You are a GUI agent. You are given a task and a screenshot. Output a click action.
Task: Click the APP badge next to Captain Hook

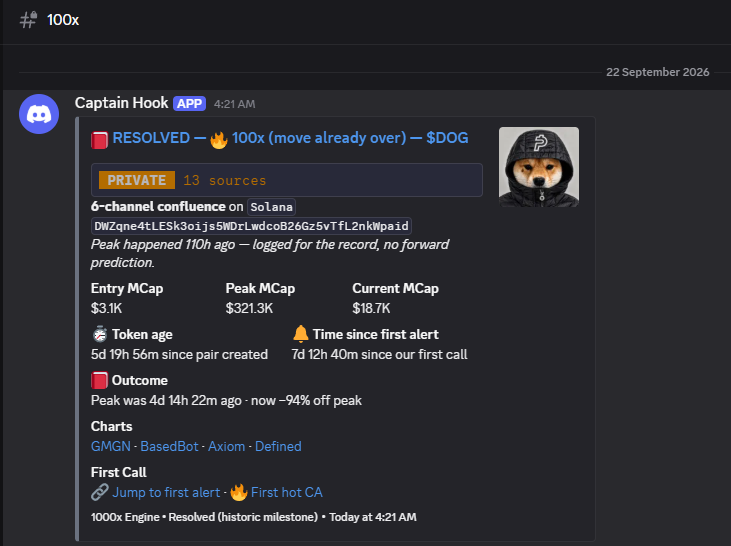[x=189, y=104]
